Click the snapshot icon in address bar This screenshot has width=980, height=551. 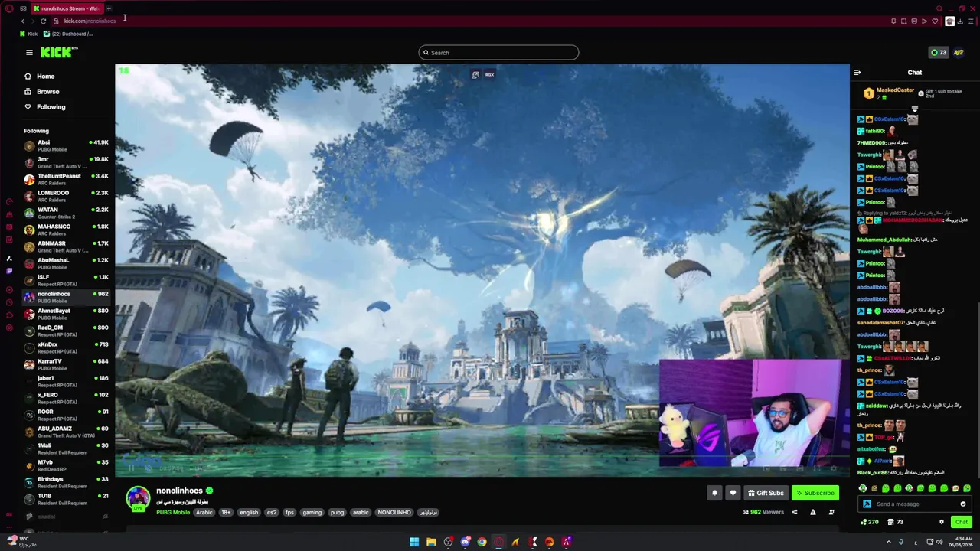click(903, 21)
